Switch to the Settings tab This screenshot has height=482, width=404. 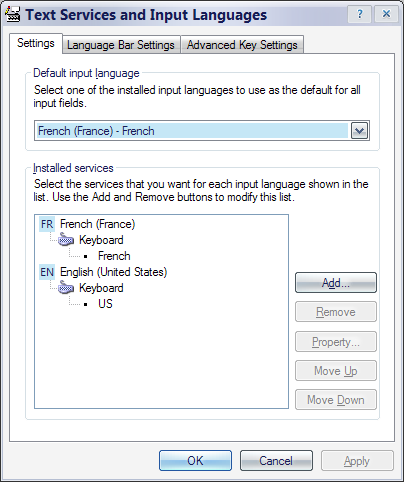pos(36,43)
